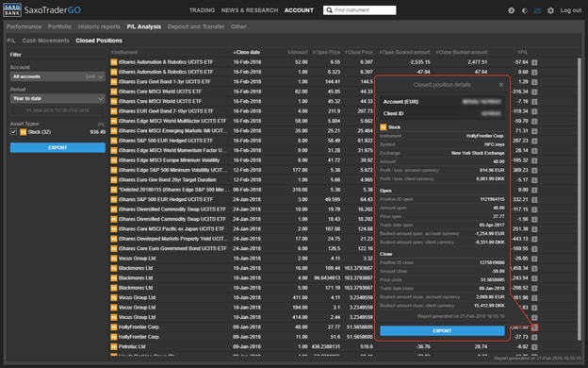Click the Stock asset type orange icon in filter
The image size is (588, 368).
click(24, 132)
